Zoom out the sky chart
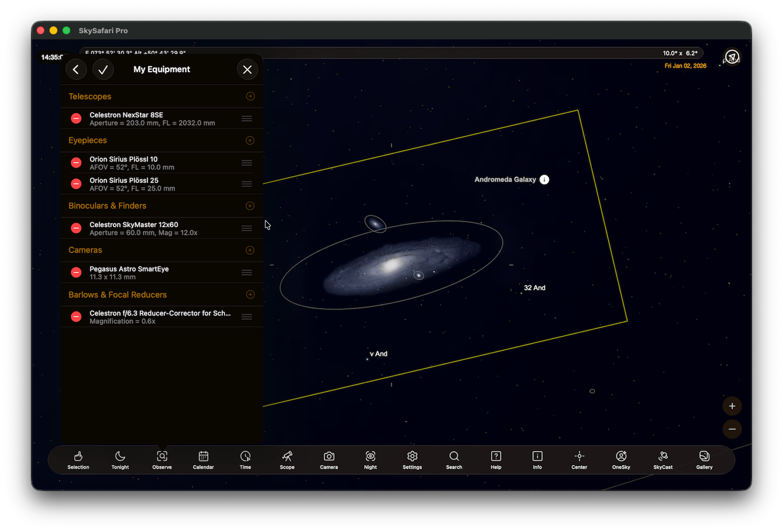Screen dimensions: 783x532 [732, 429]
